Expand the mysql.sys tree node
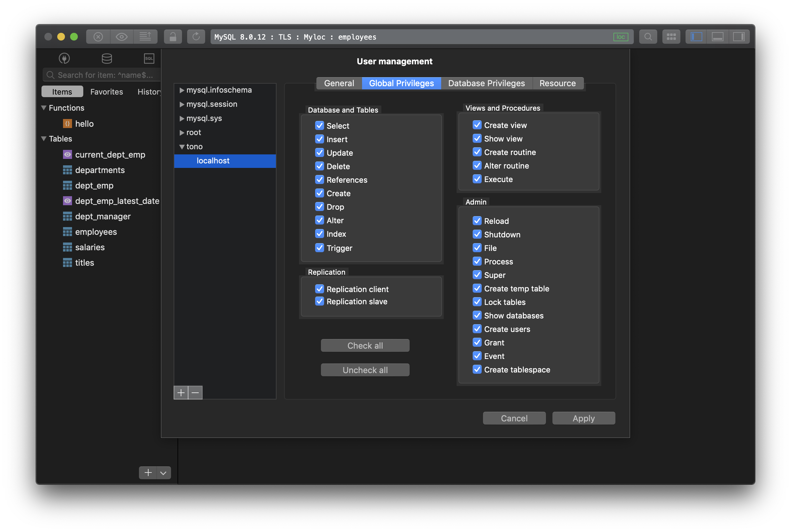This screenshot has height=532, width=791. 180,118
